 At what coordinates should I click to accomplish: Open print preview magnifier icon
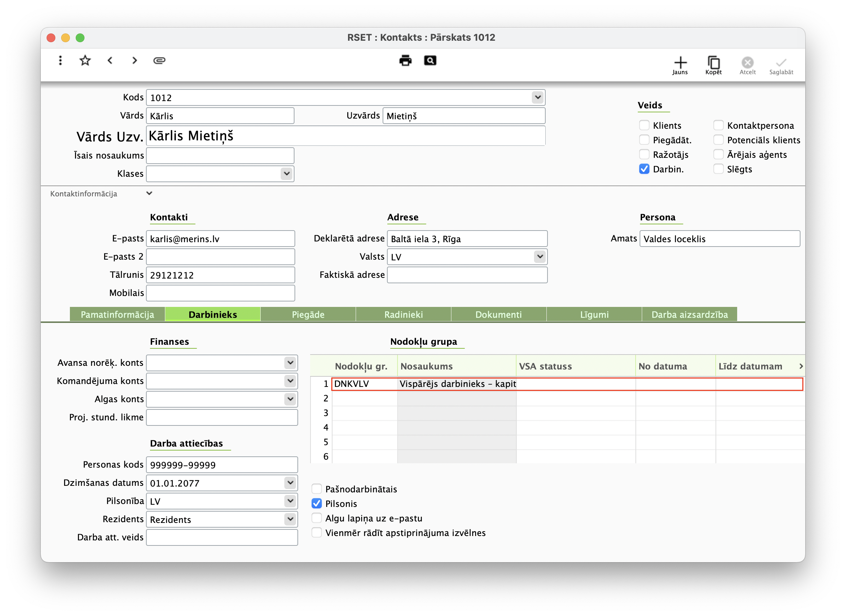tap(430, 60)
